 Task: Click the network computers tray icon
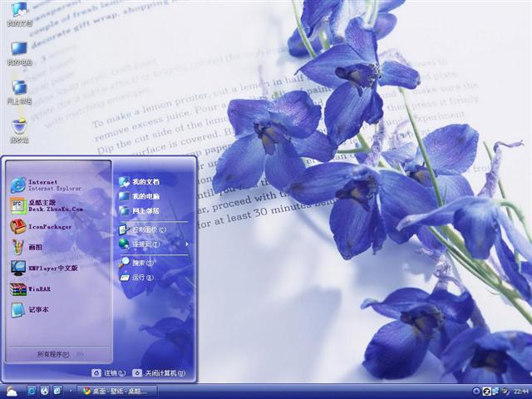(495, 392)
